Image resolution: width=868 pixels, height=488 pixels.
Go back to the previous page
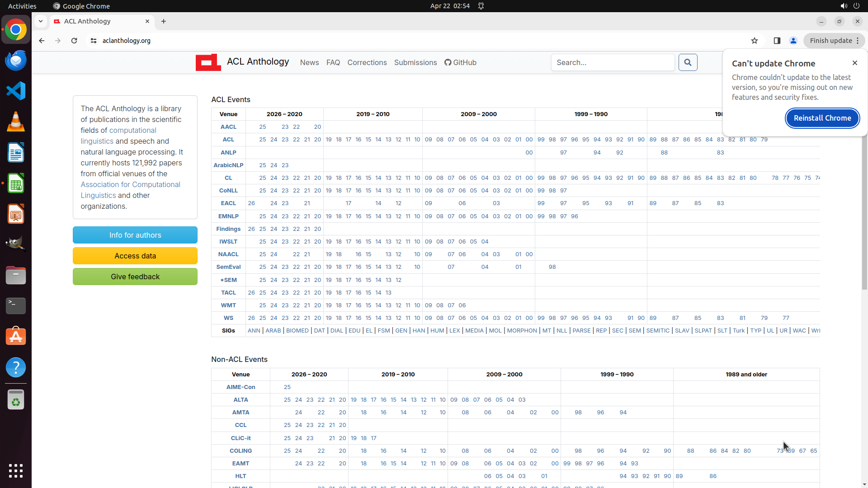pyautogui.click(x=42, y=41)
